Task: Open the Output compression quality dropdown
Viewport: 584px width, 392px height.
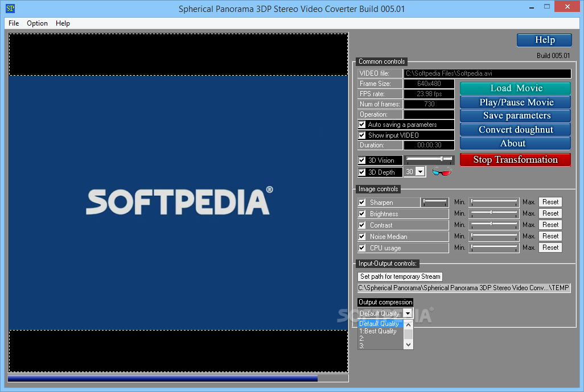Action: pyautogui.click(x=408, y=313)
